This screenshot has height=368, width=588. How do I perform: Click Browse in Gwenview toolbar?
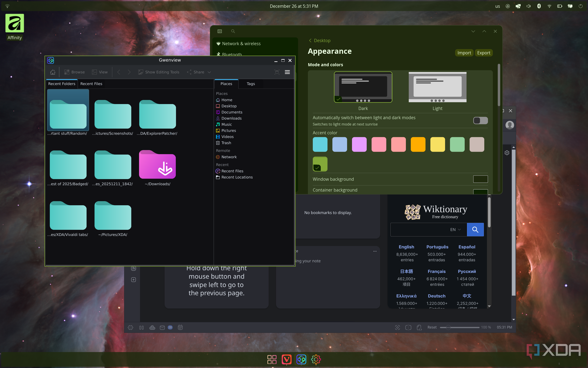[x=74, y=72]
